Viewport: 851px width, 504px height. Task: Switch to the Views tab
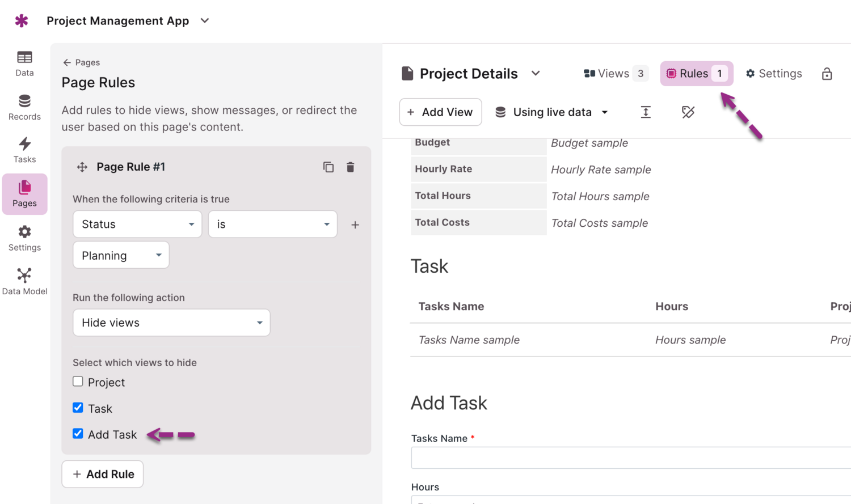[615, 74]
